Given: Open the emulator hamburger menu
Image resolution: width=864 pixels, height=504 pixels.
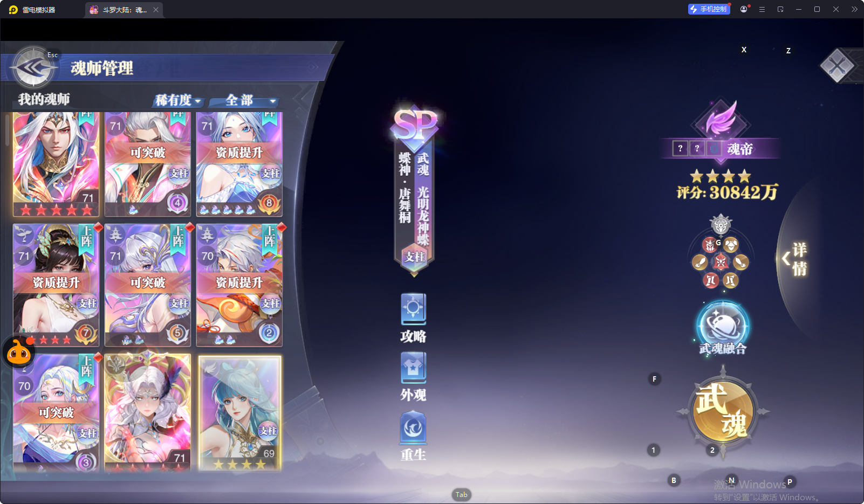Looking at the screenshot, I should coord(762,9).
